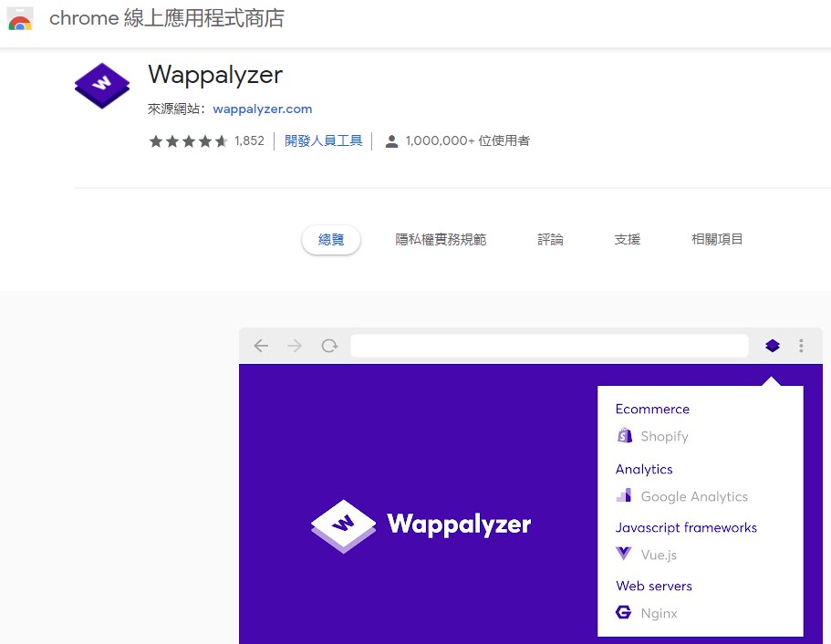Click the Shopify icon in the popup
831x644 pixels.
[624, 436]
